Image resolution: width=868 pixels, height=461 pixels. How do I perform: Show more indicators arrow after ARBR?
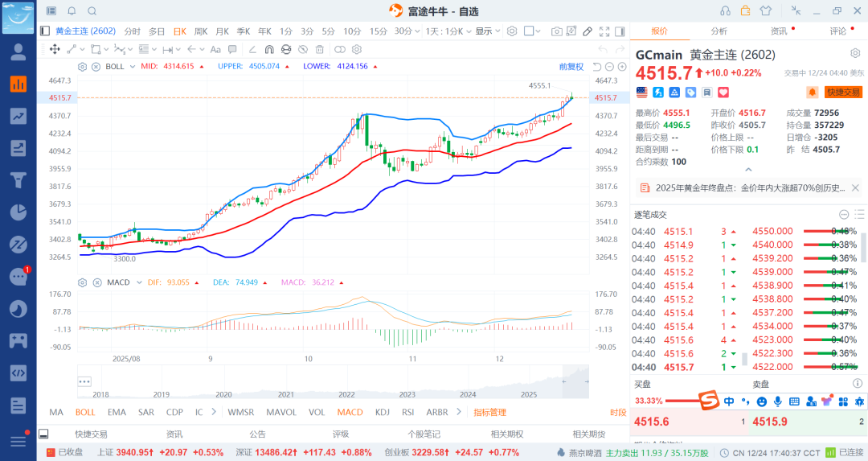point(459,412)
